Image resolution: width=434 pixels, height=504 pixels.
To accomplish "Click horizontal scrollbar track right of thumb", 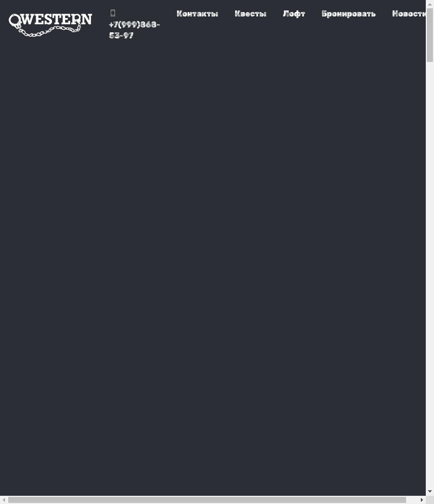I will click(412, 500).
